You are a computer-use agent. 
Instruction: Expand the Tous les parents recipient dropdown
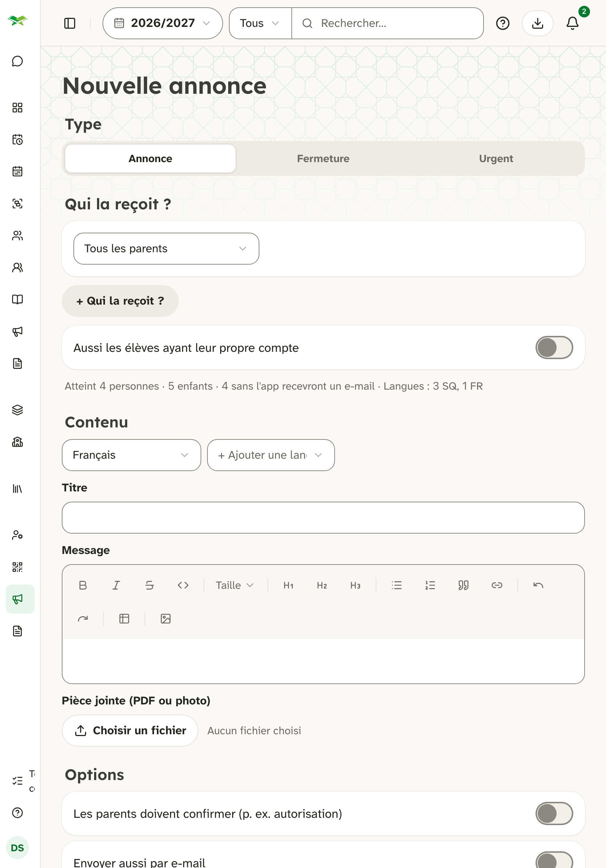tap(166, 248)
